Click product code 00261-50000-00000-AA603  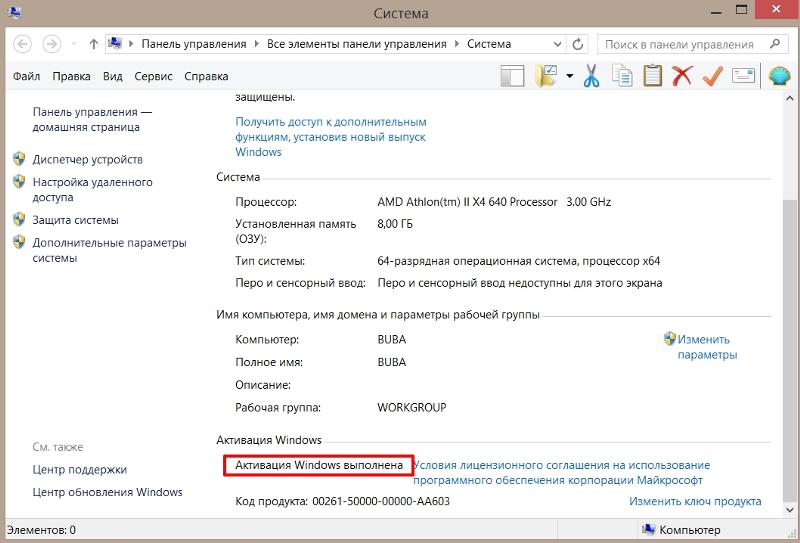point(381,501)
